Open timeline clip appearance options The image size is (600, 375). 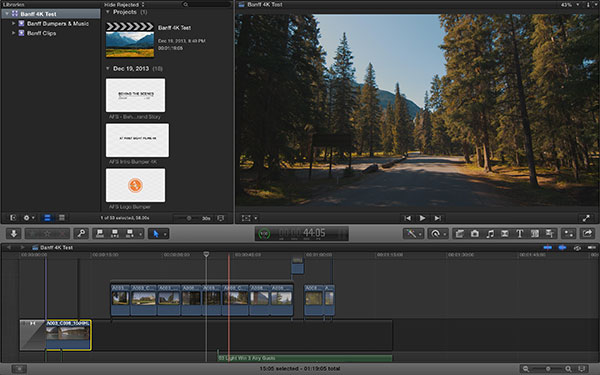(583, 369)
